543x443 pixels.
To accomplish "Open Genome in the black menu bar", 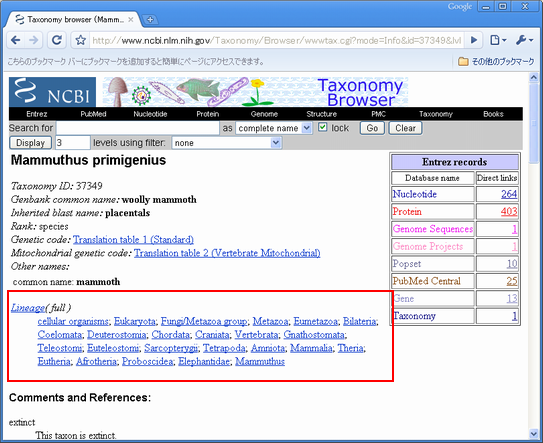I will point(264,114).
